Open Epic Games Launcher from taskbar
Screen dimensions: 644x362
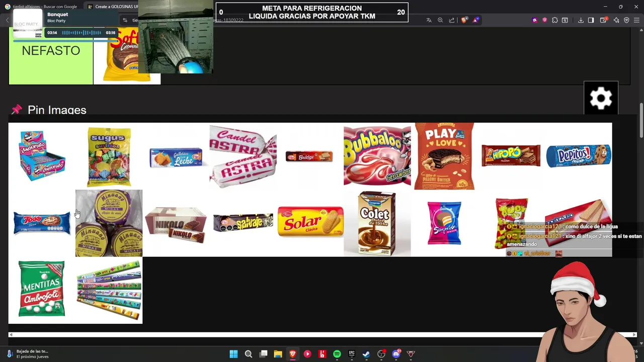352,354
